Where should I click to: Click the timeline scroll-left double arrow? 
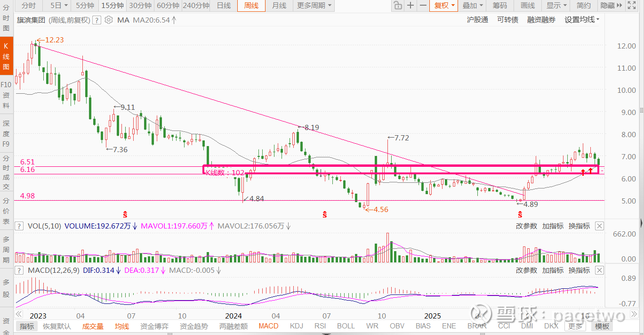(19, 314)
